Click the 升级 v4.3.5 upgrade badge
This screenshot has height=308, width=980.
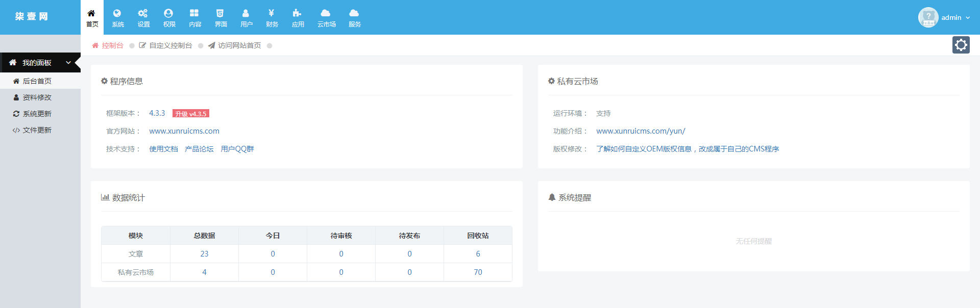(x=191, y=114)
